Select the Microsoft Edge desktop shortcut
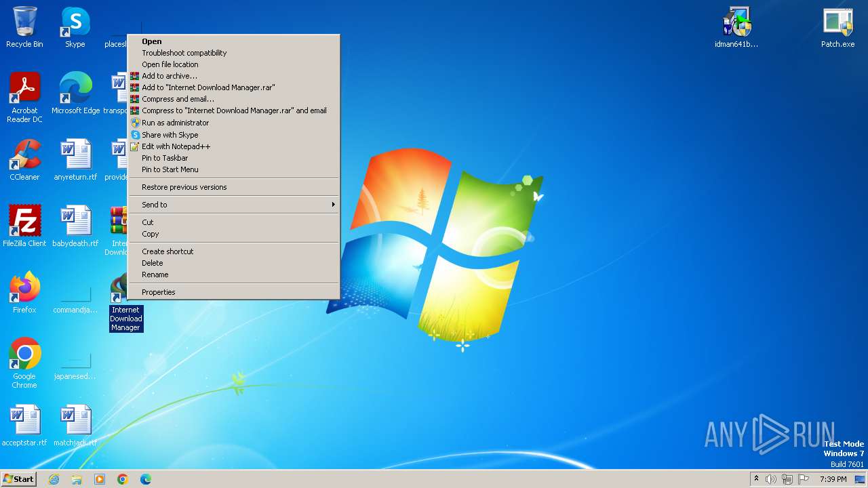The image size is (868, 488). [x=75, y=93]
